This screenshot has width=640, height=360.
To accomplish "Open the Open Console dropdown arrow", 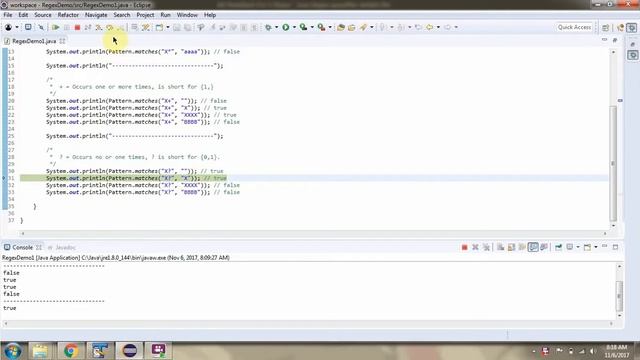I will click(596, 247).
